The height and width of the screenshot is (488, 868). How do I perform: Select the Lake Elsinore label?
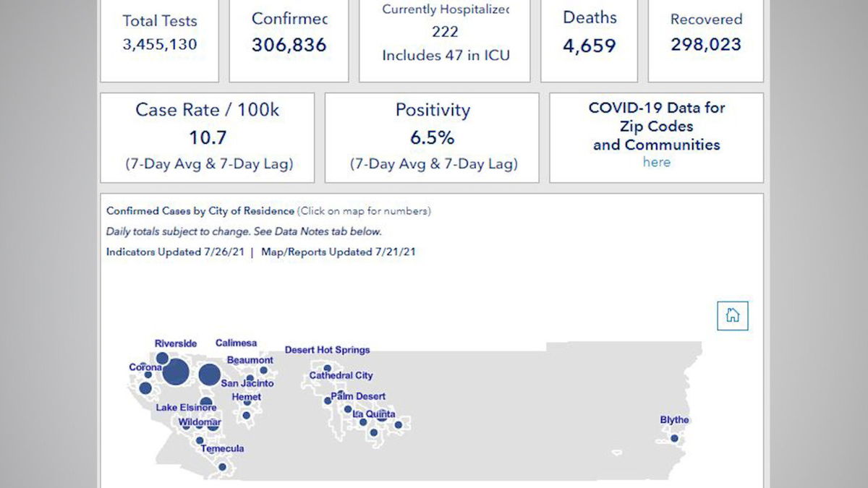(x=186, y=408)
